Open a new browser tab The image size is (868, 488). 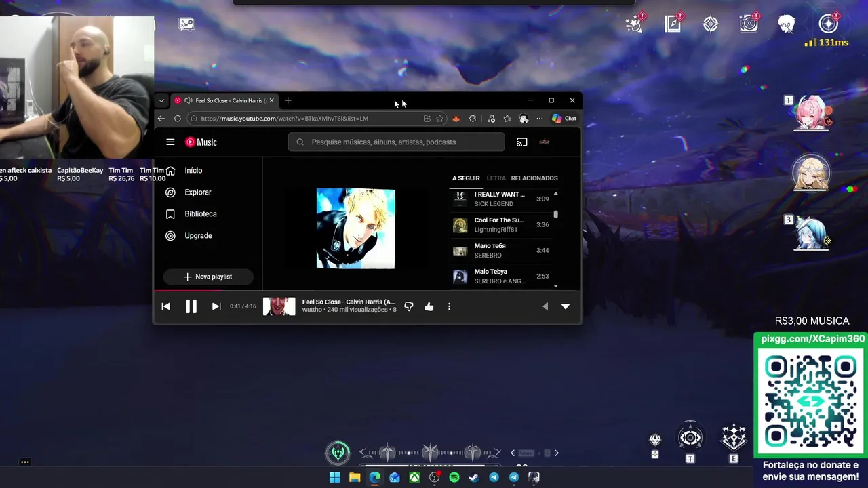point(288,100)
